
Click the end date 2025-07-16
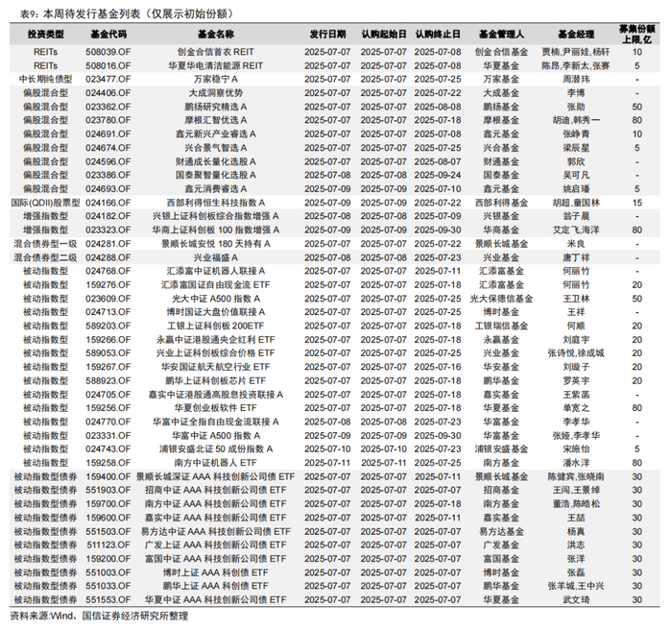(x=438, y=367)
